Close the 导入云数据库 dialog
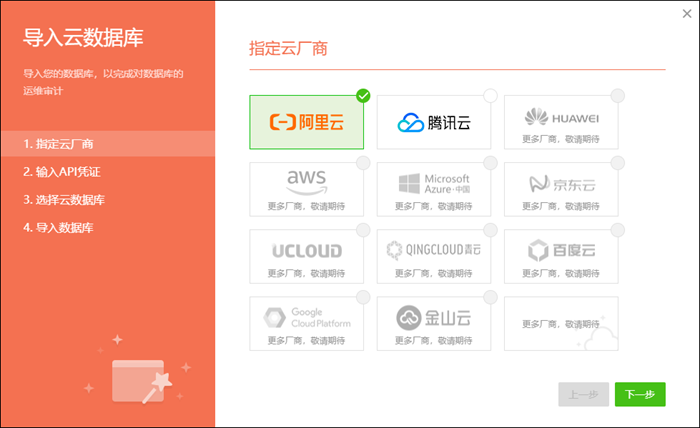700x428 pixels. click(686, 13)
